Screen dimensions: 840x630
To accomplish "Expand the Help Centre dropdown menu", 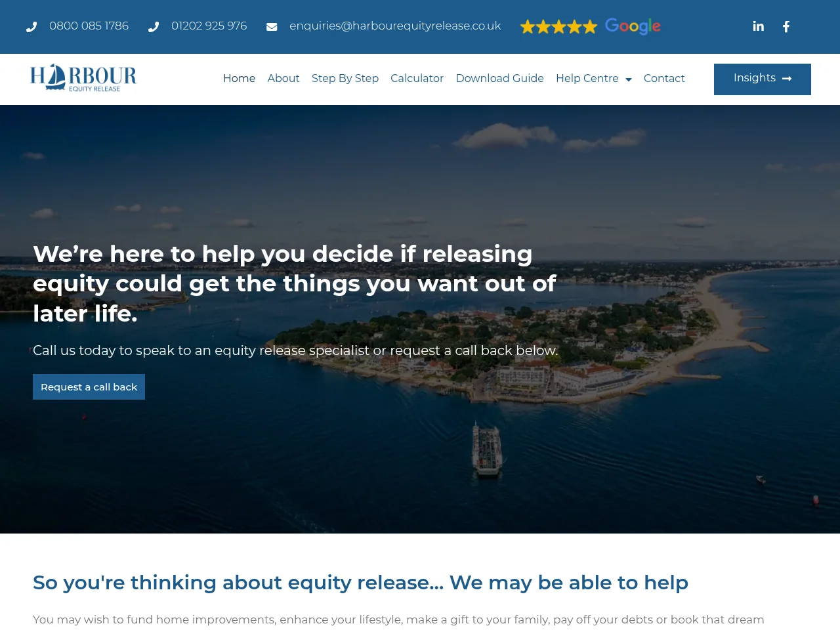I will coord(587,79).
